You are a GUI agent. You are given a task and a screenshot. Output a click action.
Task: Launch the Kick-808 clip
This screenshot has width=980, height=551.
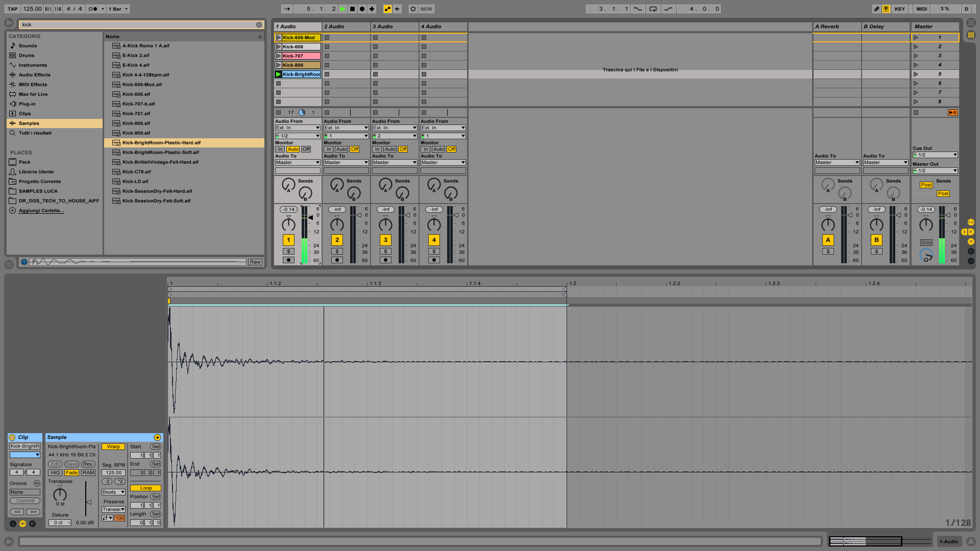click(278, 65)
